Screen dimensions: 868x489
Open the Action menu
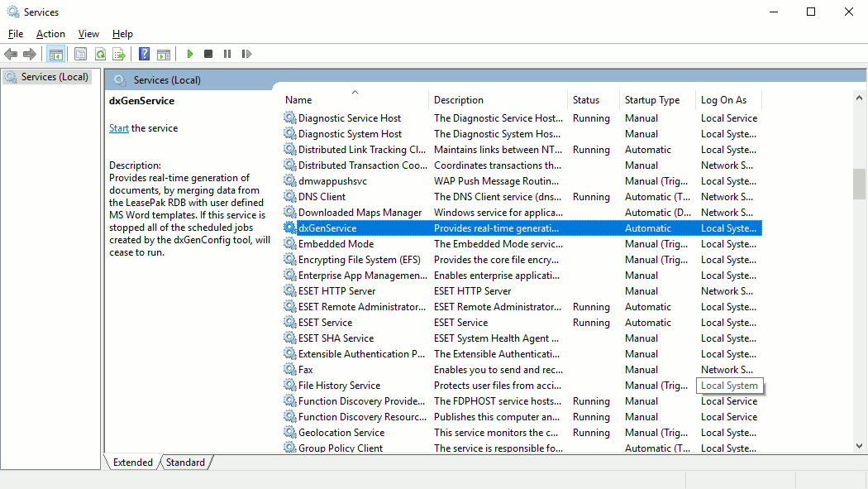(x=50, y=34)
